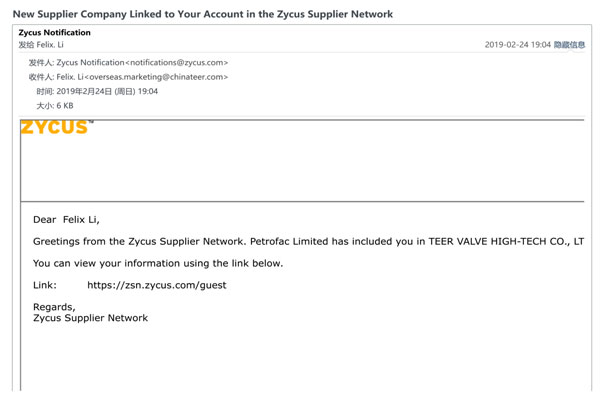Collapse details via 隐藏信息 link
The image size is (600, 396).
pos(569,45)
